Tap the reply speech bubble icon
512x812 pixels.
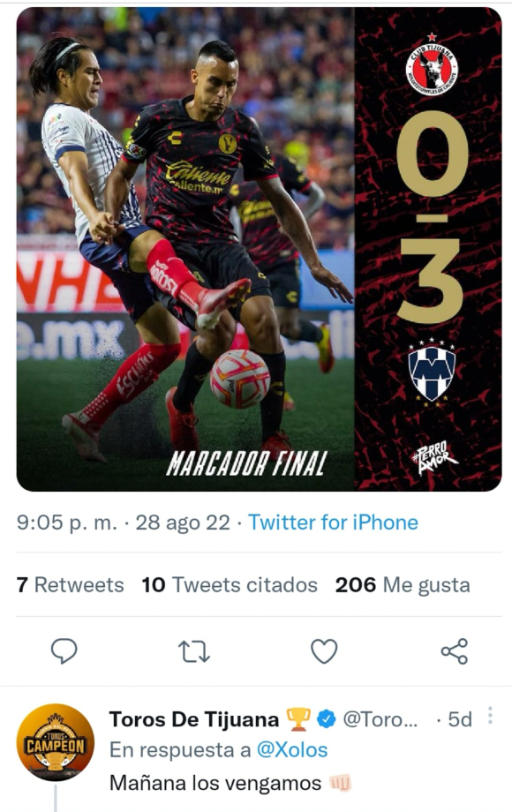pyautogui.click(x=64, y=651)
